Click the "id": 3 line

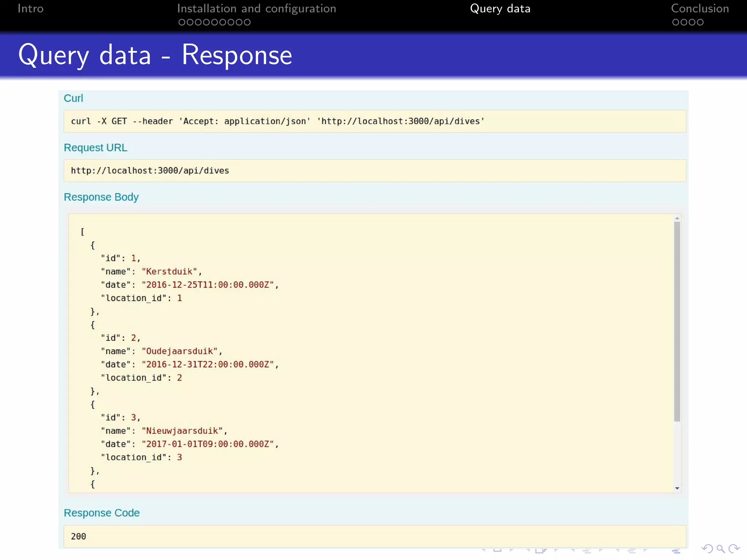(x=120, y=417)
